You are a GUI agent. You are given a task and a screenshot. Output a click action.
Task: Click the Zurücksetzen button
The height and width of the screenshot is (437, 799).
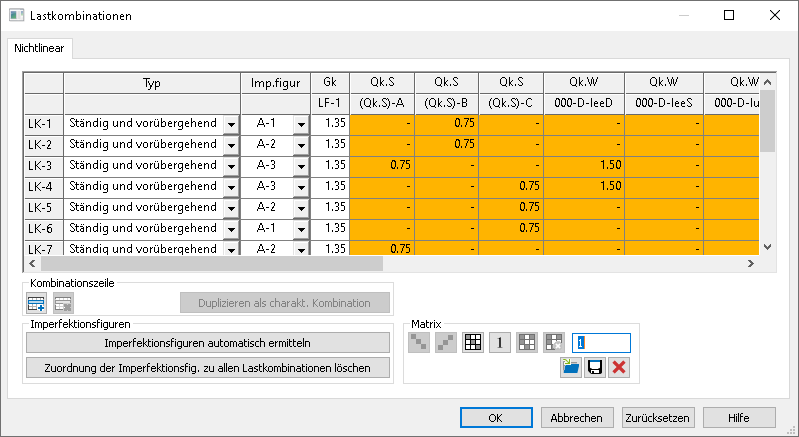(x=654, y=418)
